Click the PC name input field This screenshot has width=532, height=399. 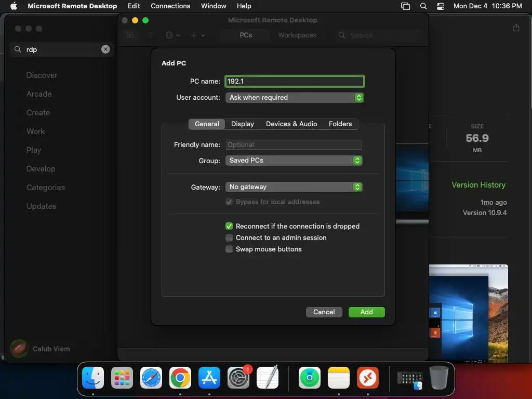(x=295, y=81)
